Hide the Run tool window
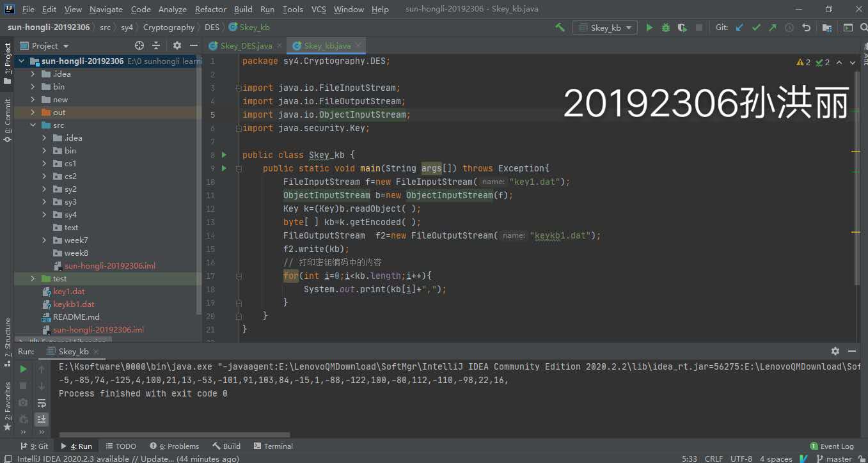The width and height of the screenshot is (868, 463). pos(852,351)
